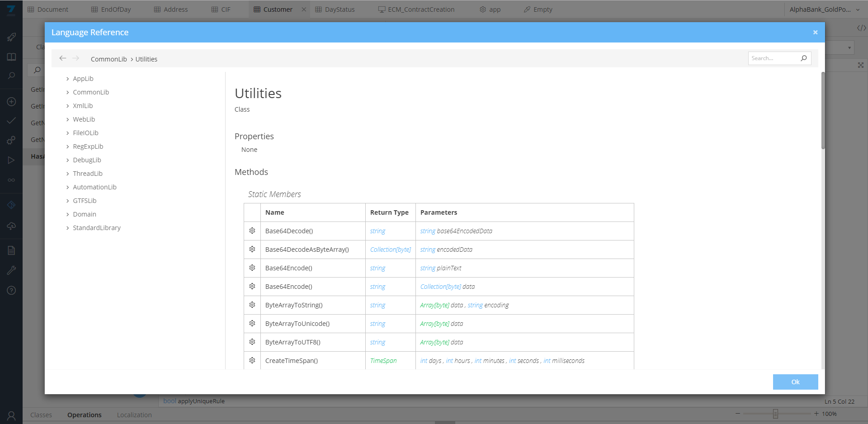Expand the AppLib tree node

(68, 79)
